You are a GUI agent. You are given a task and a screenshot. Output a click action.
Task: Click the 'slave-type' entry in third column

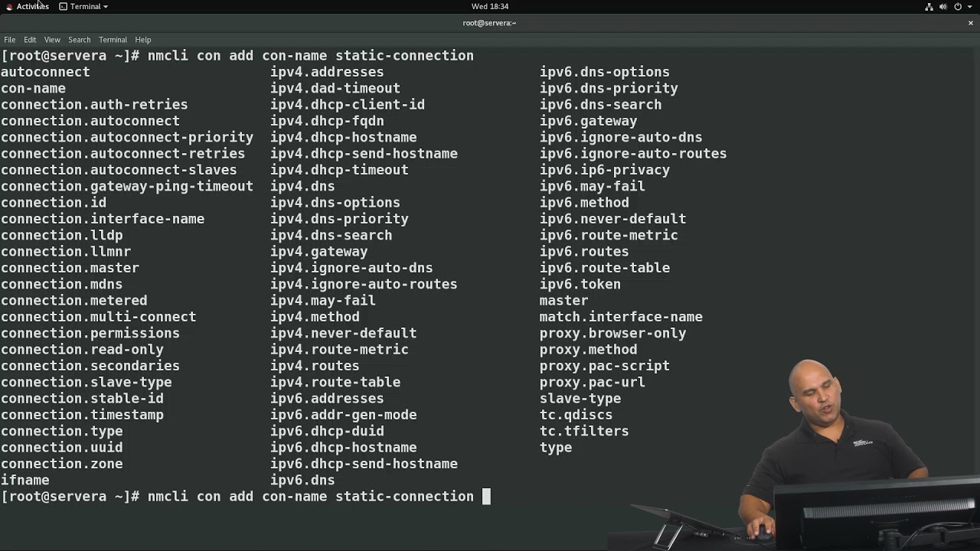click(x=580, y=399)
